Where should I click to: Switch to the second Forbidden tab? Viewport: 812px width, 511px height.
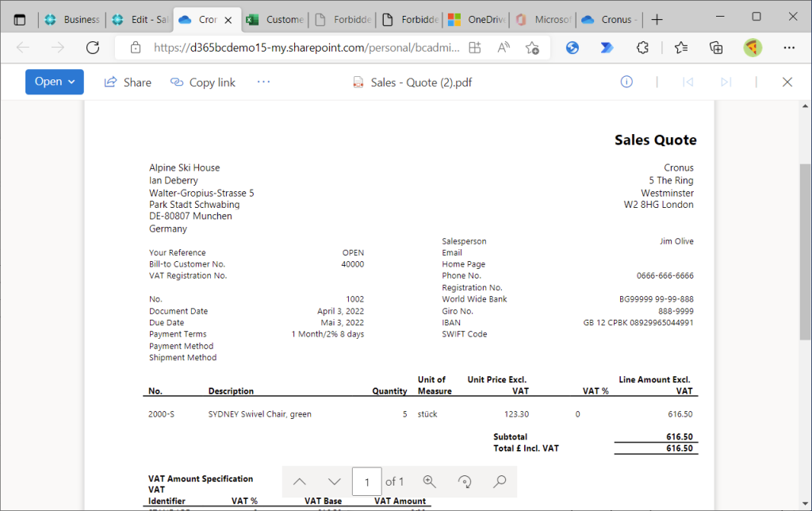pyautogui.click(x=410, y=20)
